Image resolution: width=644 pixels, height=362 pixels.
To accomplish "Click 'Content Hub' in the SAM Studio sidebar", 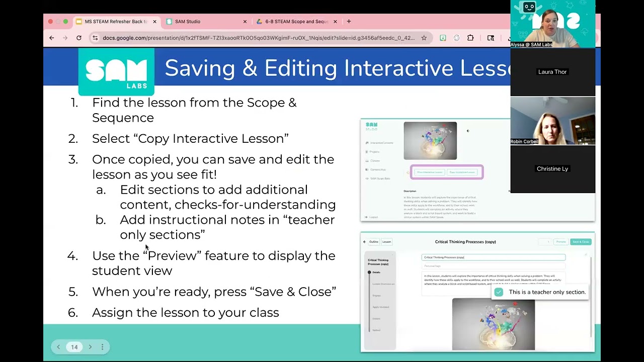I will tap(376, 170).
